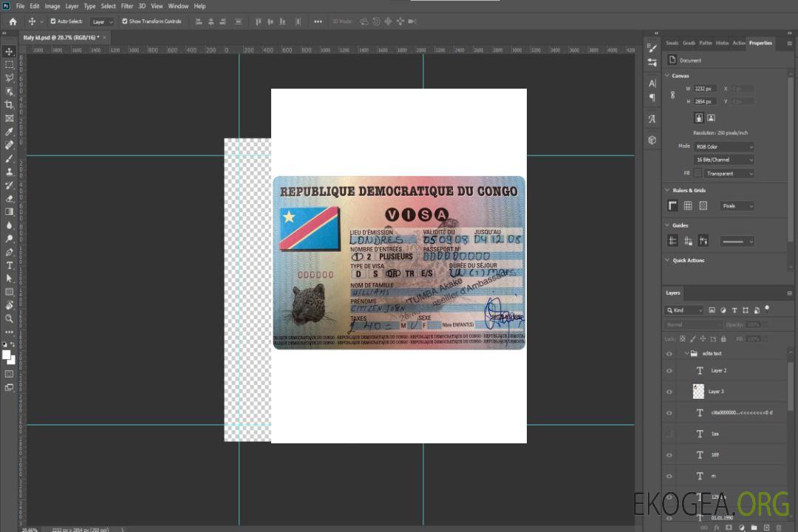Open the File menu

(21, 6)
